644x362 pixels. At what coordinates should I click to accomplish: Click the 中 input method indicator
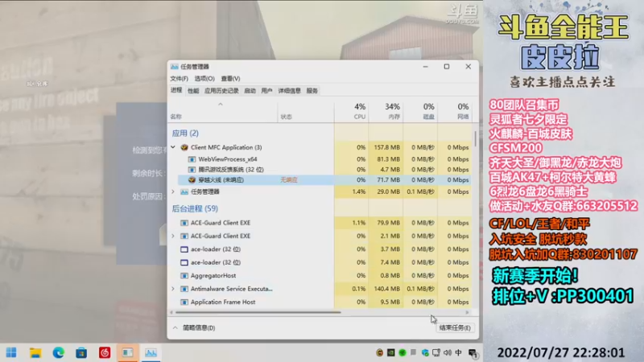pos(458,352)
